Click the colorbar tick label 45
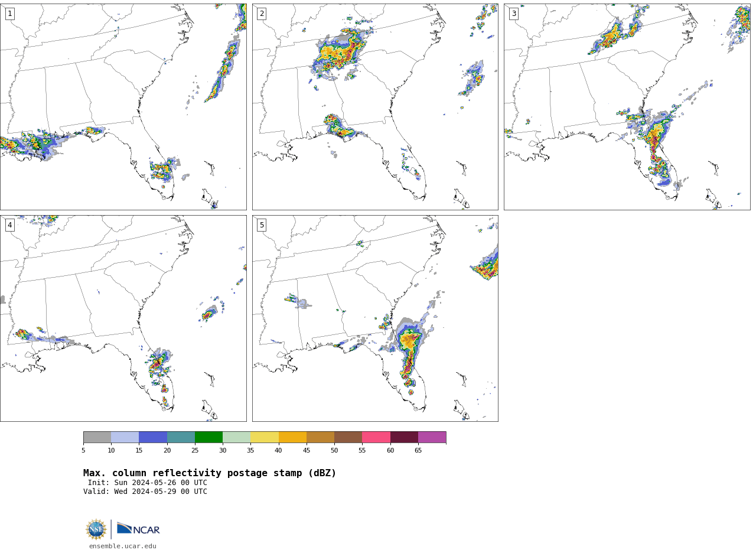 pos(307,451)
